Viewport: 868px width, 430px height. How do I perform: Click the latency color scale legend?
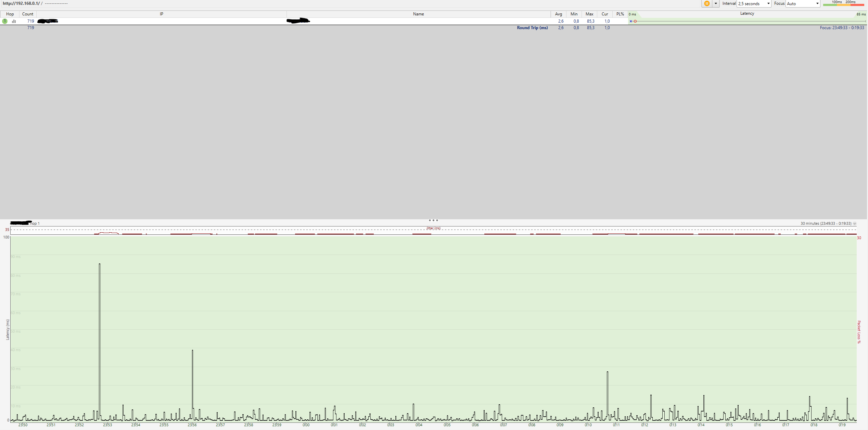click(843, 3)
